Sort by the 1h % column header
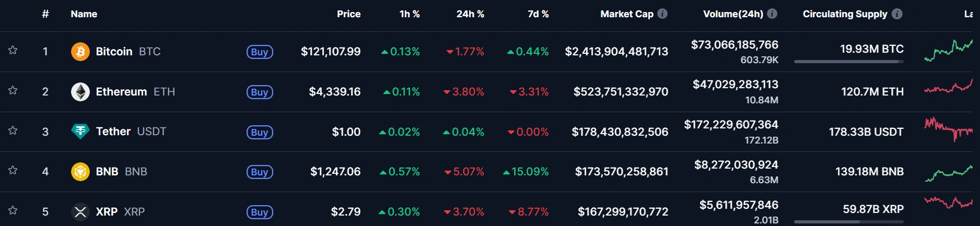 (410, 14)
